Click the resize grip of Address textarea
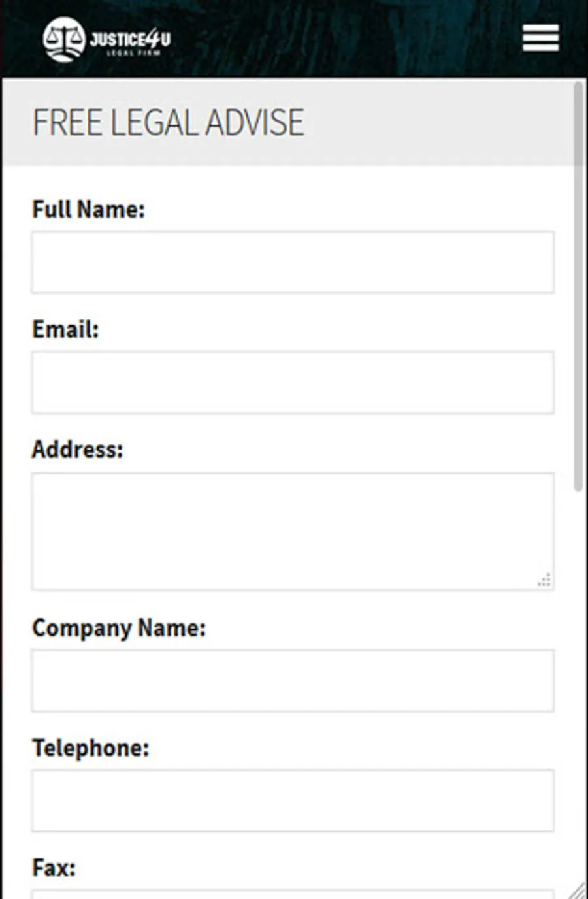 [x=544, y=580]
